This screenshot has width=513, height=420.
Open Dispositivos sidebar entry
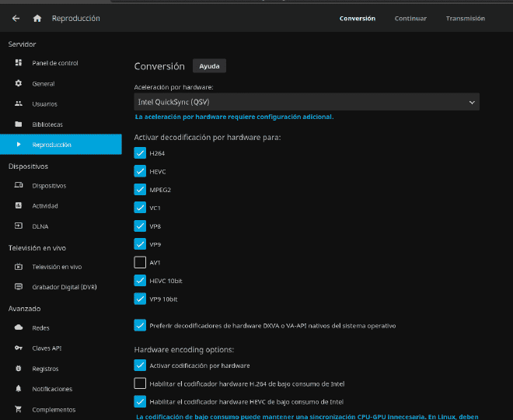coord(61,186)
